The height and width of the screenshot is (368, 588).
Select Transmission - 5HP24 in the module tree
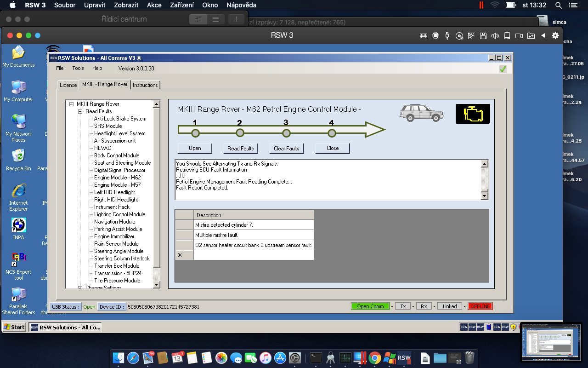tap(118, 273)
